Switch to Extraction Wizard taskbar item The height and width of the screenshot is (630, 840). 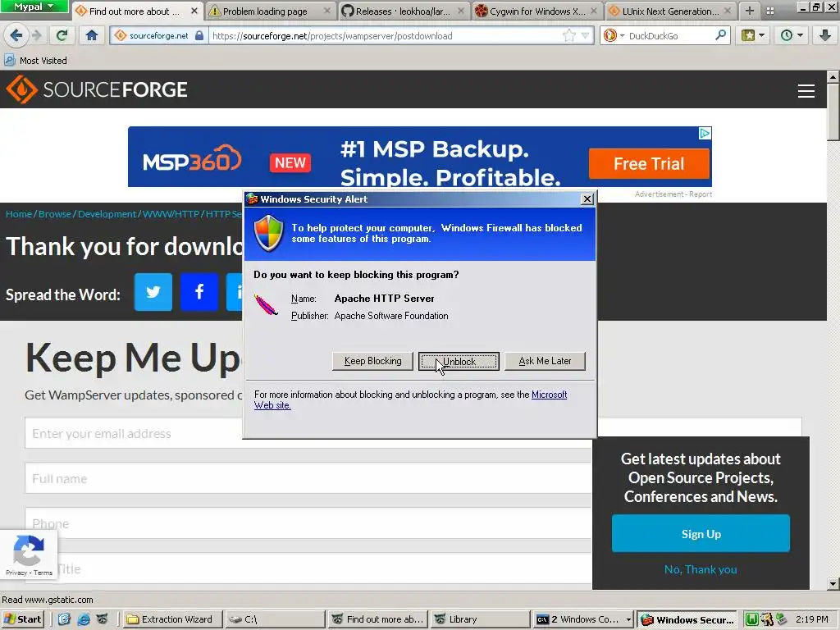click(172, 619)
